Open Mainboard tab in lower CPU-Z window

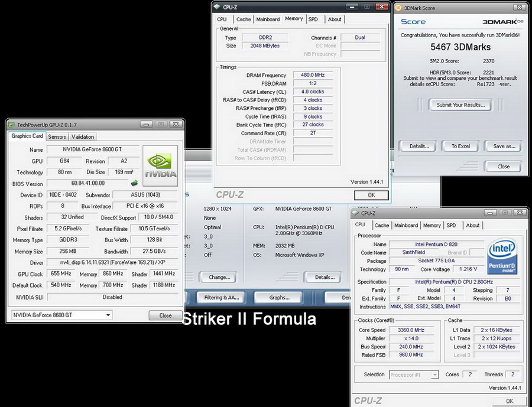coord(406,225)
